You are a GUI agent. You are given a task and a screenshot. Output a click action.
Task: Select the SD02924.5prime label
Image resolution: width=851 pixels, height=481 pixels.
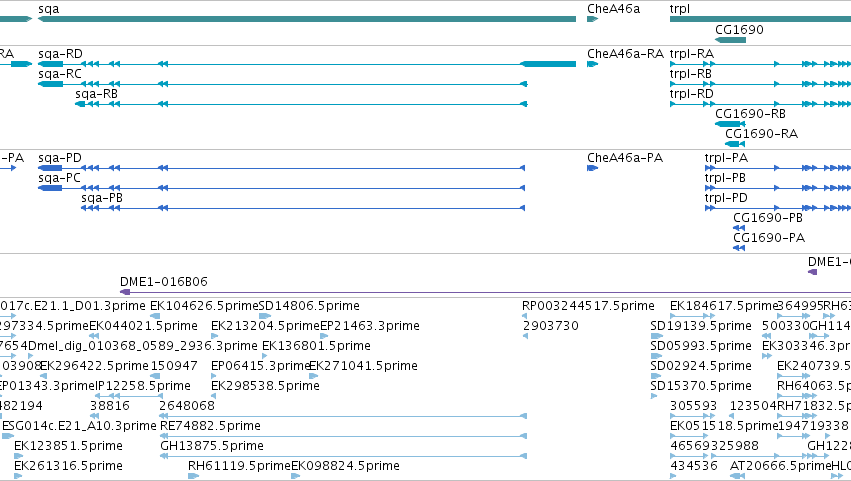click(x=701, y=366)
